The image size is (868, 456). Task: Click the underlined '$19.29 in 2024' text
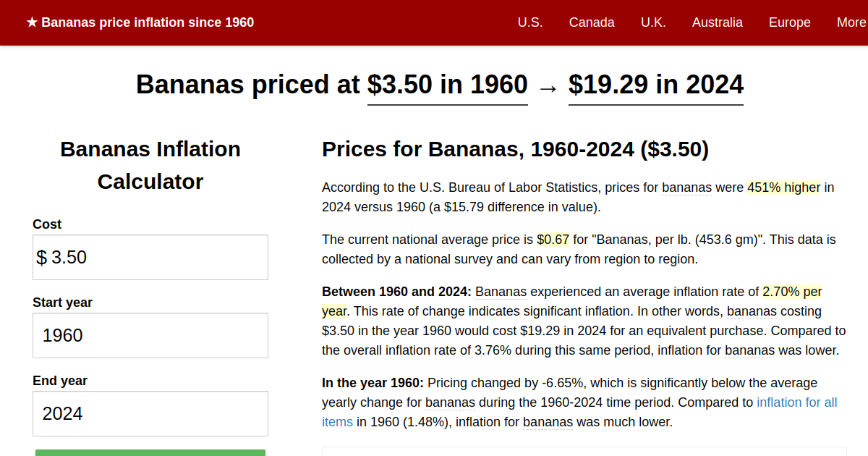tap(655, 85)
